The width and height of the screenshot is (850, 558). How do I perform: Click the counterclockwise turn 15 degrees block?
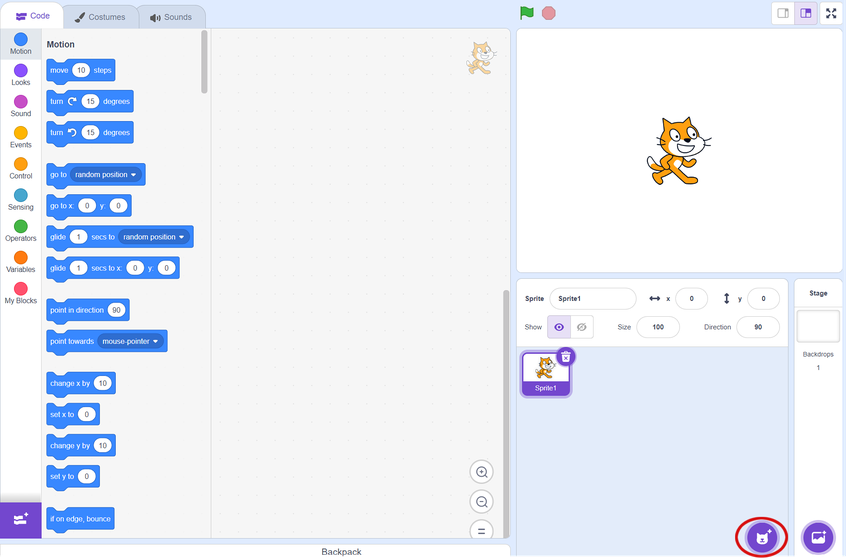click(91, 133)
